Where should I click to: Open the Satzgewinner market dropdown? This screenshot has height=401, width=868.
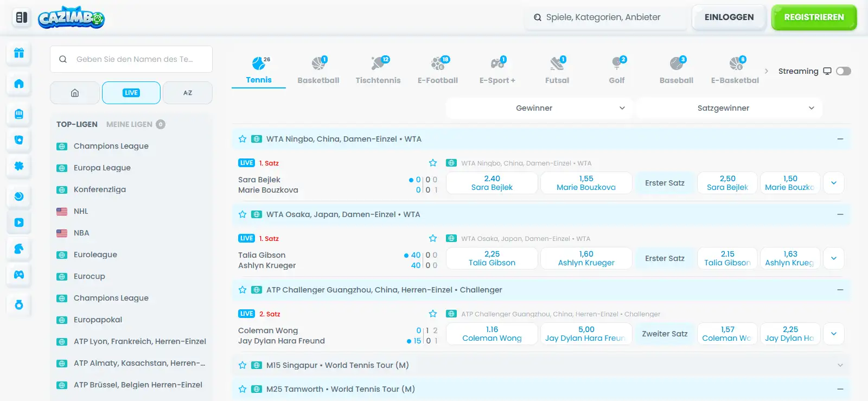point(729,108)
